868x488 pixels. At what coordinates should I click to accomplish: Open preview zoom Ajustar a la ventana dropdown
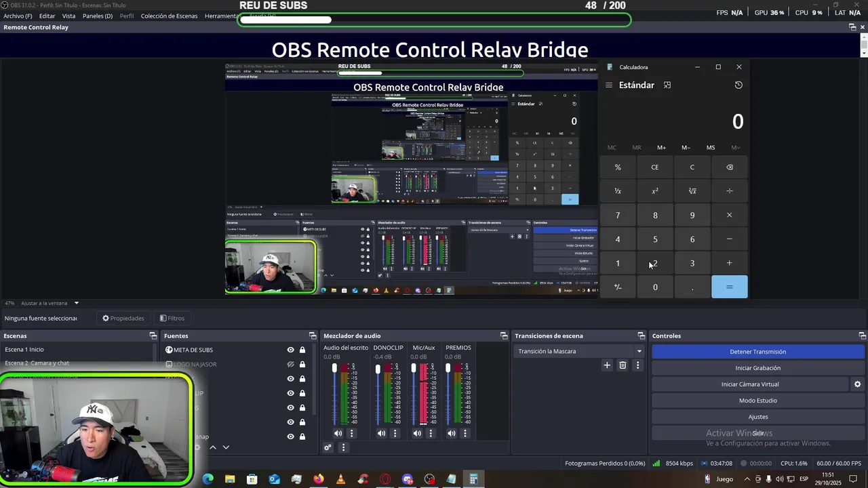tap(50, 303)
